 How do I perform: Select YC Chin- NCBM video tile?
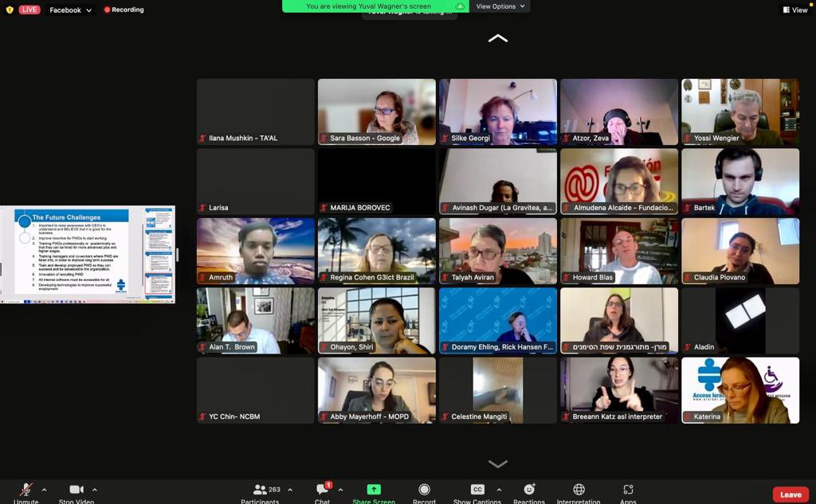(x=256, y=391)
